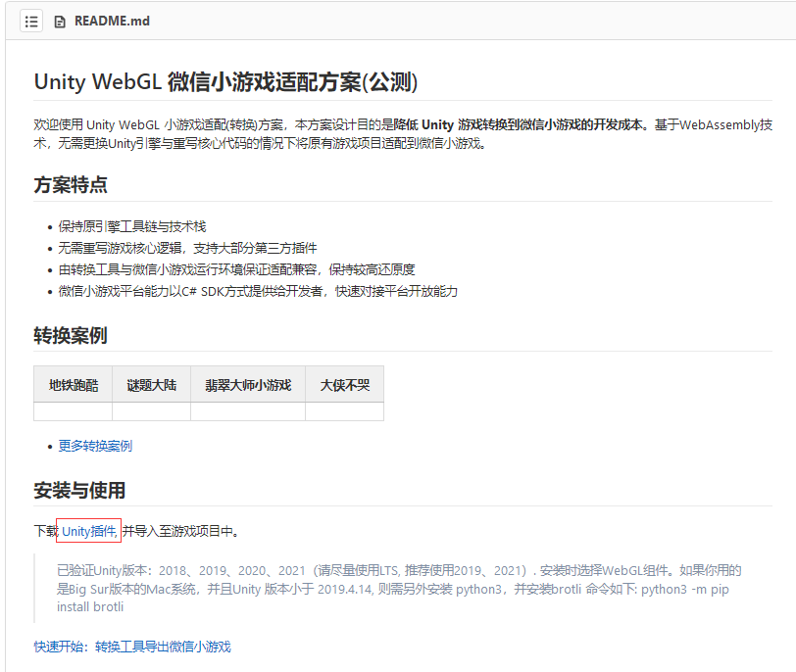Click the bullet 保持原引擎工具链与技术栈
This screenshot has width=796, height=672.
[132, 226]
